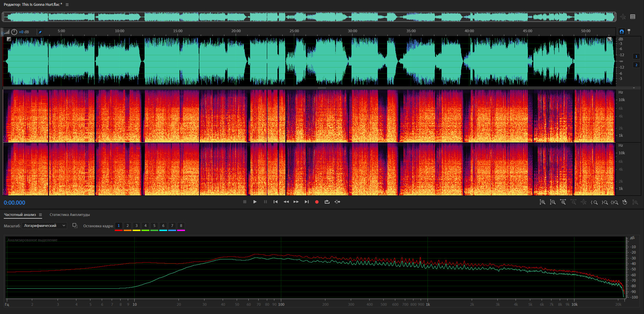Click the Fast Forward button
The image size is (644, 314).
tap(296, 202)
